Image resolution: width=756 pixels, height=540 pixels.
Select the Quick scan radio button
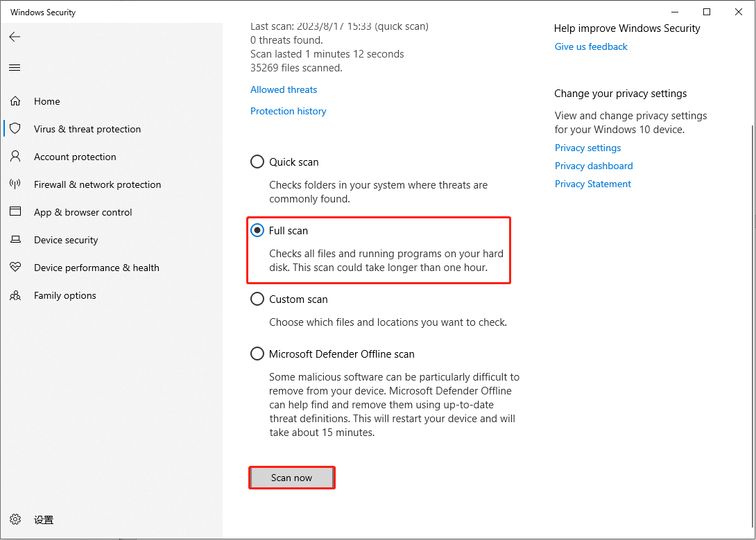(257, 162)
